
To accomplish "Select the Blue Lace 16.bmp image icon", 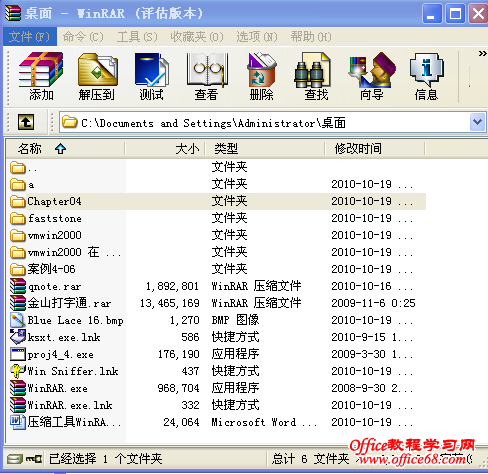I will 18,320.
